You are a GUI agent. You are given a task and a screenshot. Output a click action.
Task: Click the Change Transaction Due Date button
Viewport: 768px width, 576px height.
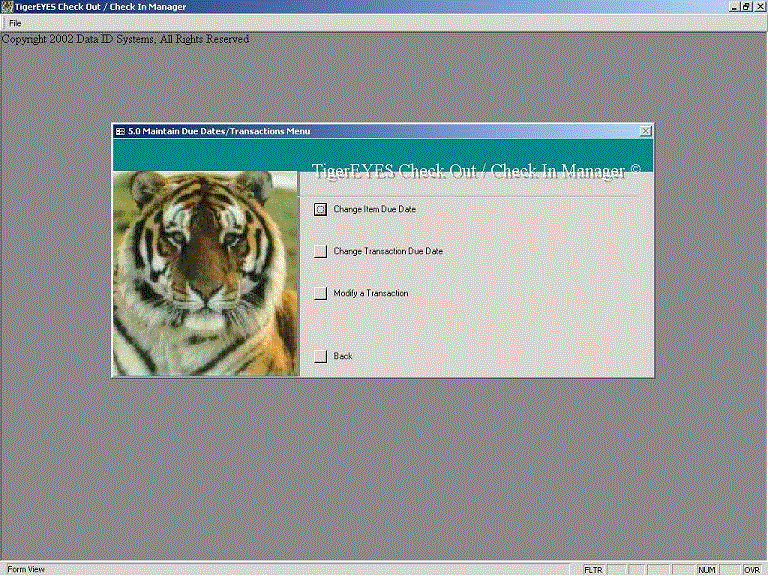coord(320,251)
